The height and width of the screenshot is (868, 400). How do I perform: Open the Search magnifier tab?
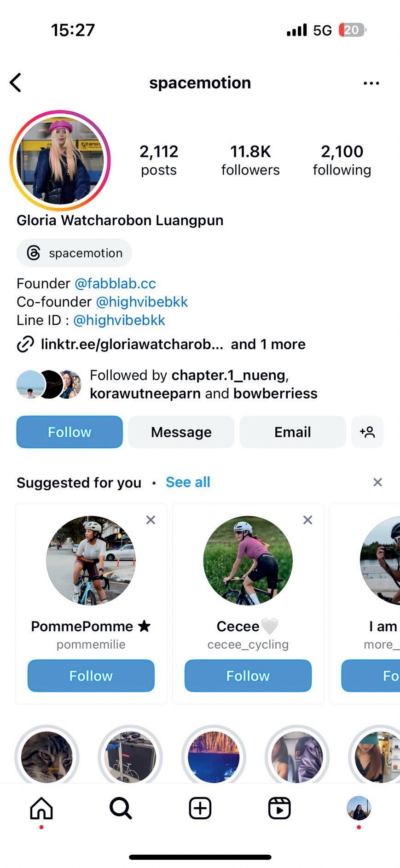pyautogui.click(x=121, y=808)
